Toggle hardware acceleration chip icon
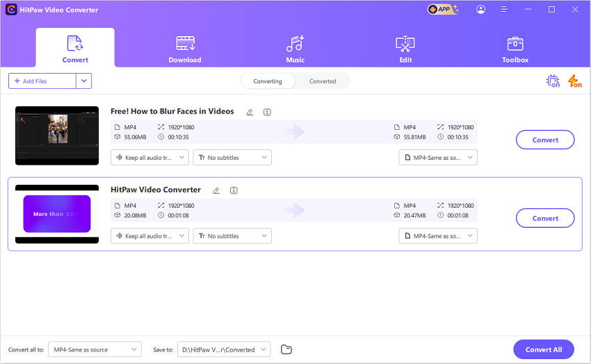Viewport: 591px width, 364px height. 553,81
